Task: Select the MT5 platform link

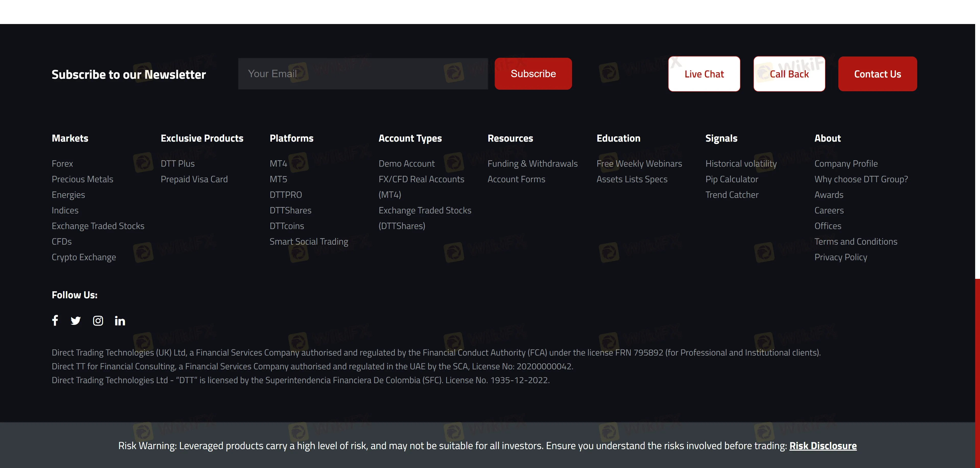Action: click(x=278, y=179)
